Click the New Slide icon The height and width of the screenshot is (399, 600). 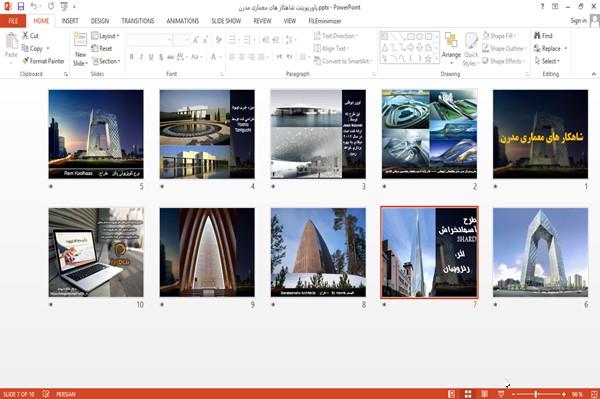(x=80, y=41)
